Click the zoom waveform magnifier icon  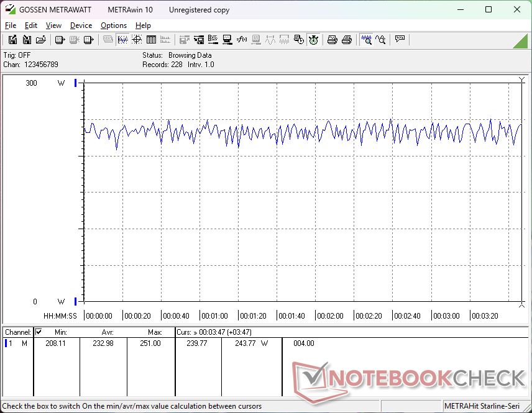point(367,40)
